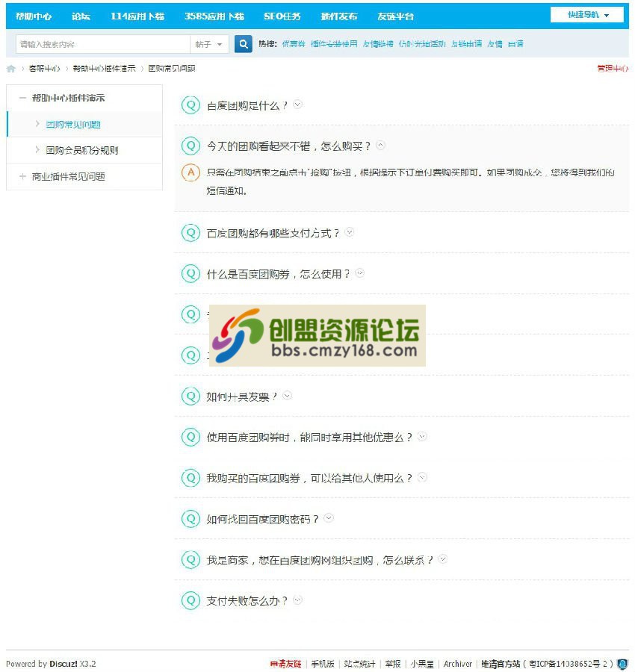Open the 帖子 search type dropdown

209,44
